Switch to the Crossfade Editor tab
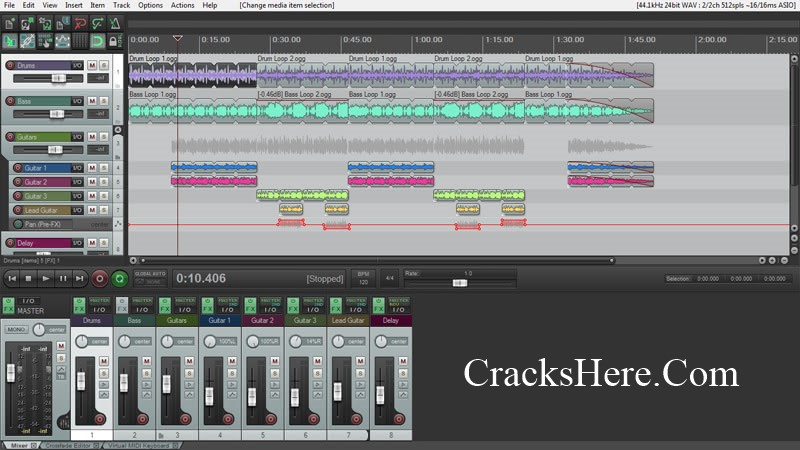Viewport: 800px width, 450px height. [x=71, y=446]
